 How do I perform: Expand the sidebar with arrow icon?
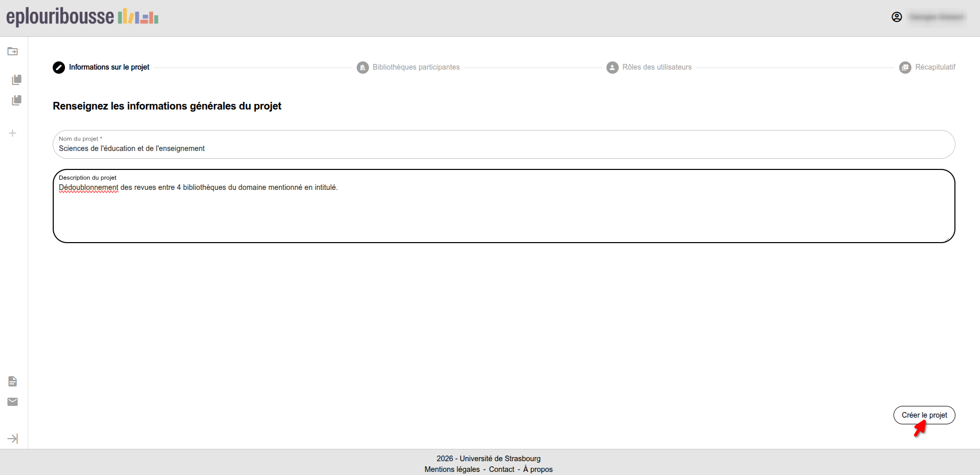point(13,439)
